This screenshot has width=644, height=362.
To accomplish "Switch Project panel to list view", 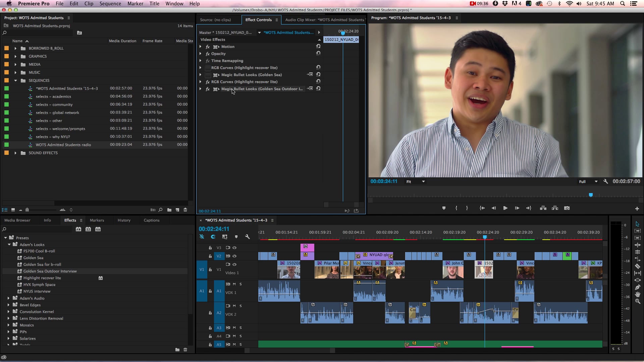I will tap(5, 210).
